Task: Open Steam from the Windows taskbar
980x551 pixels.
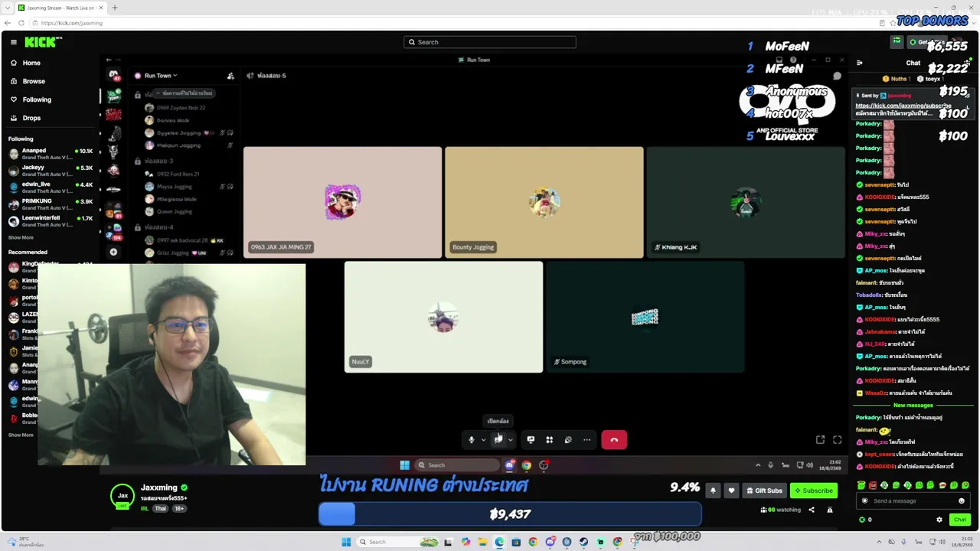Action: [583, 542]
